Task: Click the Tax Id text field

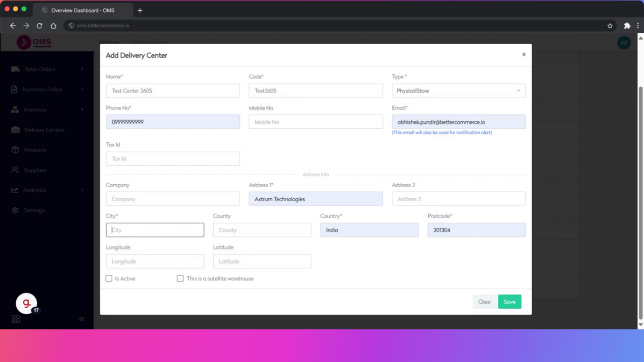Action: [173, 159]
